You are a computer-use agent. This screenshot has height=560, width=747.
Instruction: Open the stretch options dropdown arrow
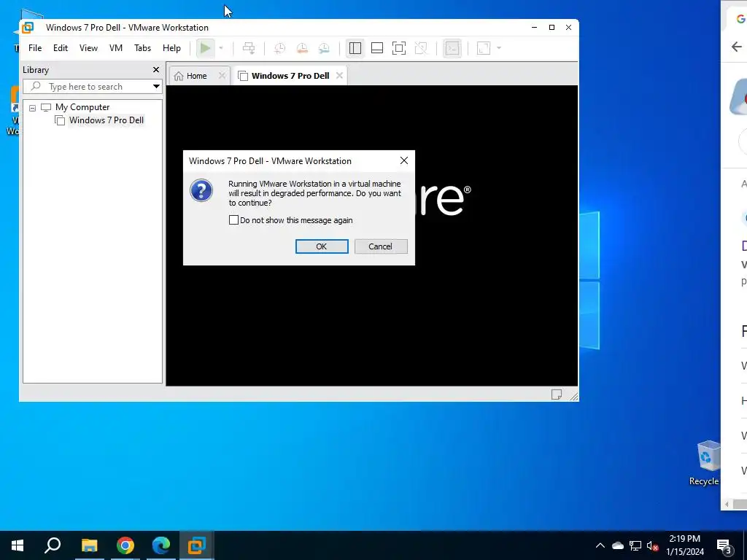[499, 48]
